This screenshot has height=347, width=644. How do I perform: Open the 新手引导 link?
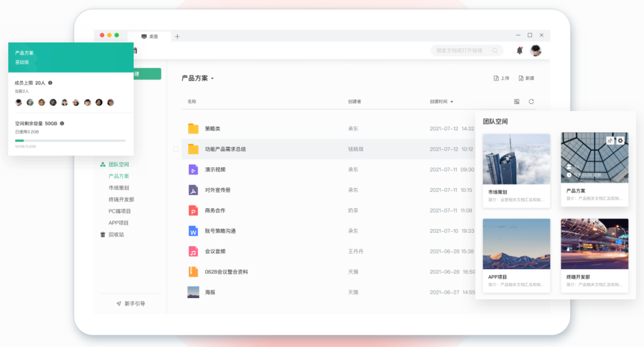tap(135, 304)
